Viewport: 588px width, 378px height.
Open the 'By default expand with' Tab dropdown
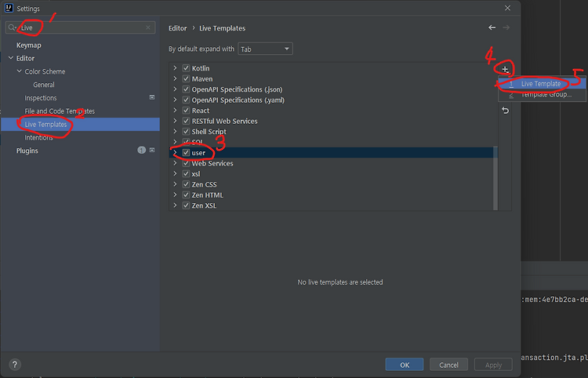265,49
